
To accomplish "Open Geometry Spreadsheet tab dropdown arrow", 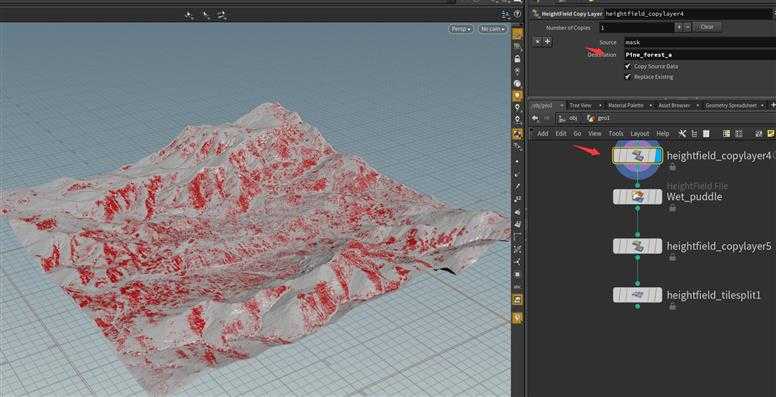I will tap(762, 105).
